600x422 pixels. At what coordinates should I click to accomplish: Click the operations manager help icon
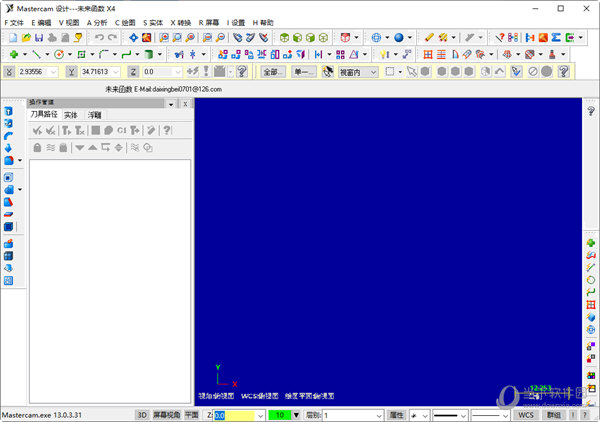coord(166,130)
